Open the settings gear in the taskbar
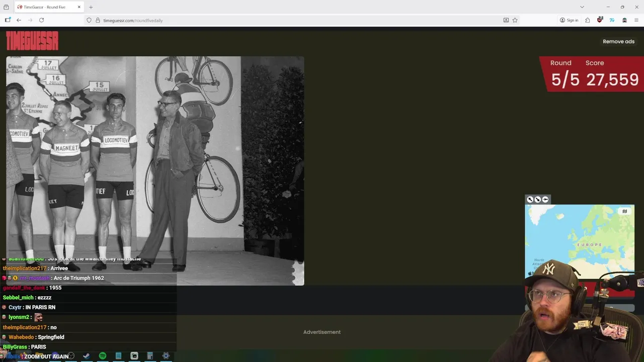The width and height of the screenshot is (644, 362). coord(166,356)
